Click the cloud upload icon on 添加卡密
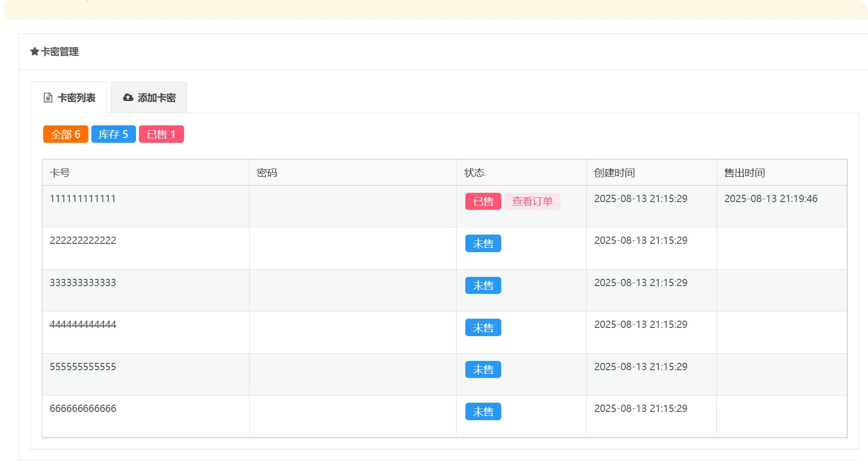The height and width of the screenshot is (461, 868). pos(128,98)
